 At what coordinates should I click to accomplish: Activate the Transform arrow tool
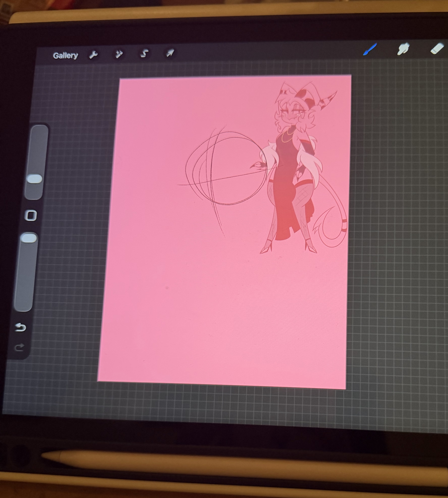(170, 53)
